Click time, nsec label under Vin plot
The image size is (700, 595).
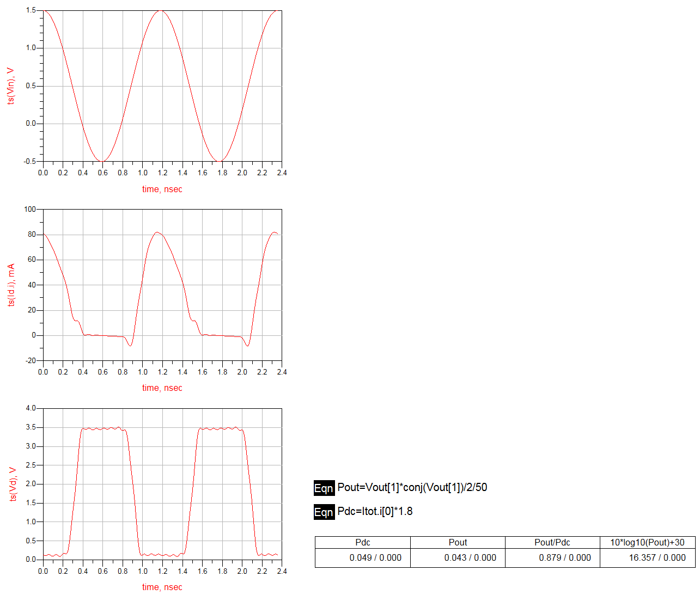pos(162,189)
